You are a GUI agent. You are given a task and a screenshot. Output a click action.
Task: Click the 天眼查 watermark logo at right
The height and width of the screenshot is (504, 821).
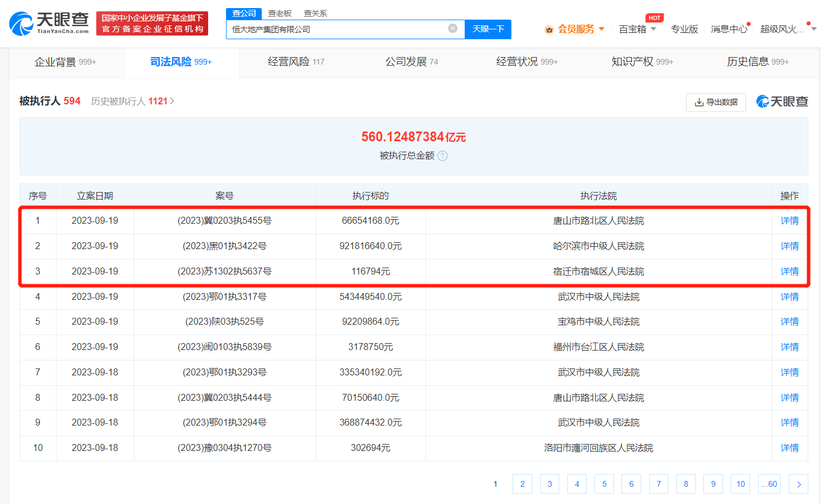pos(782,102)
